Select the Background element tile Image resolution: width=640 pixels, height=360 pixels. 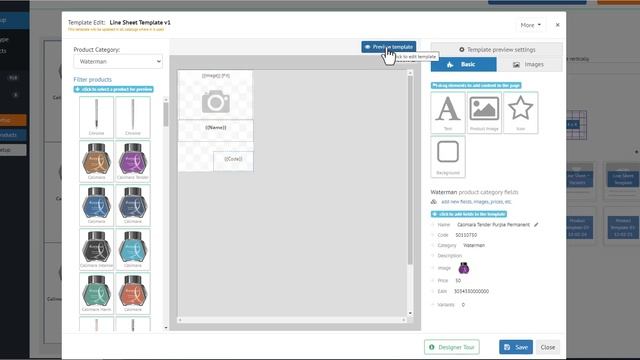tap(448, 157)
